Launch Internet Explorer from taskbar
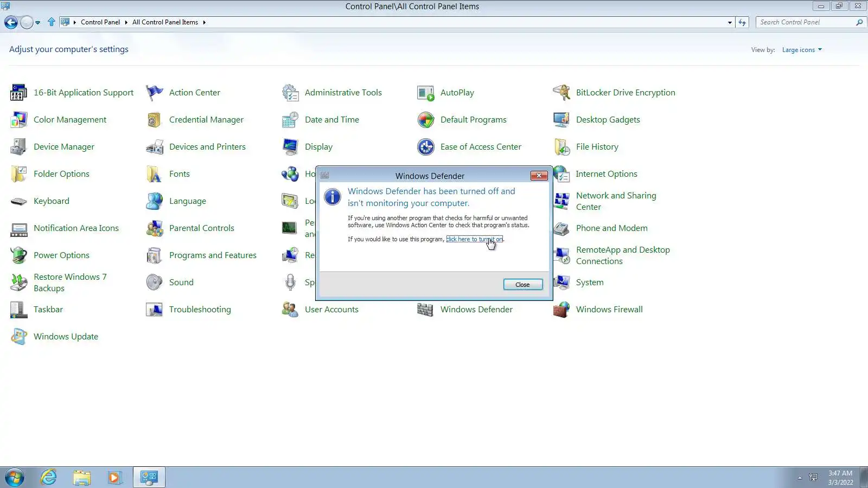The width and height of the screenshot is (868, 488). tap(49, 478)
